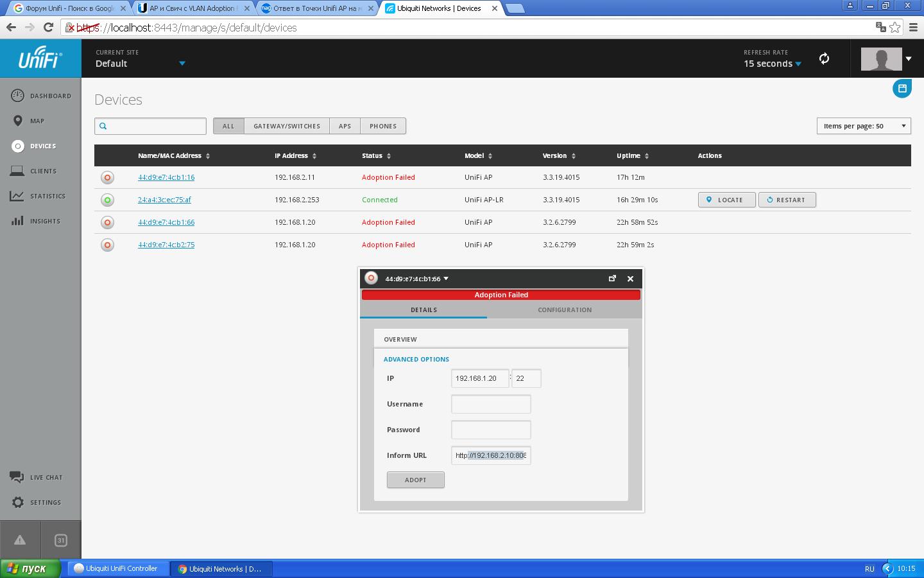The width and height of the screenshot is (924, 578).
Task: Open the events calendar icon at bottom
Action: [61, 540]
